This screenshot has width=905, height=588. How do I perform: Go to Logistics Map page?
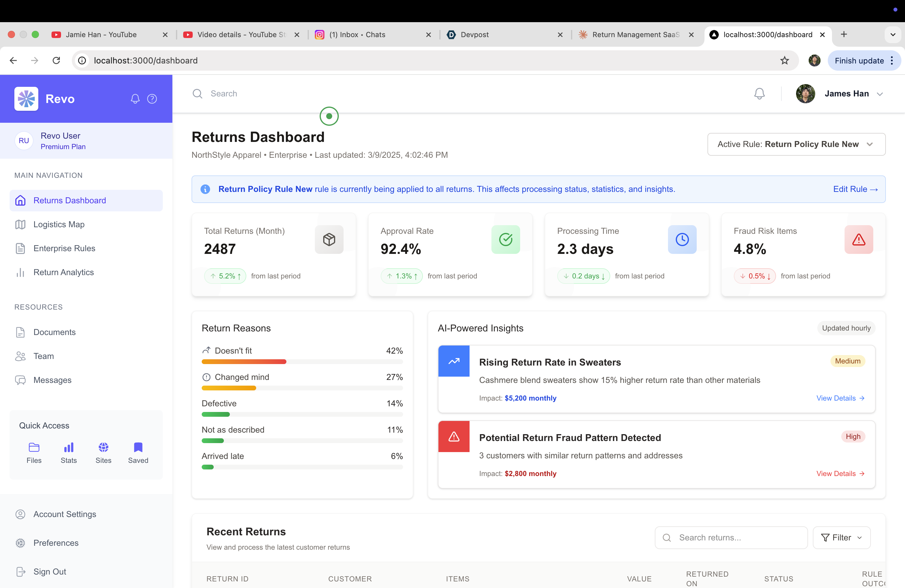click(x=59, y=225)
